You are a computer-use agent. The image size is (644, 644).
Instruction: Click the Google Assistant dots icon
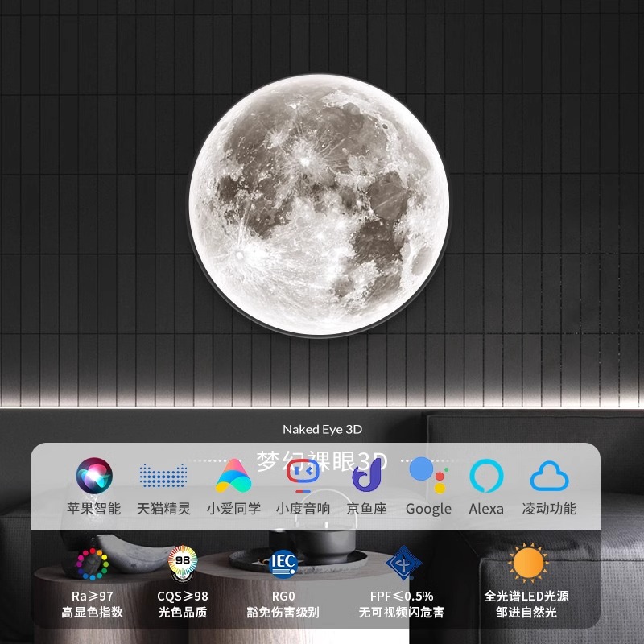point(429,475)
